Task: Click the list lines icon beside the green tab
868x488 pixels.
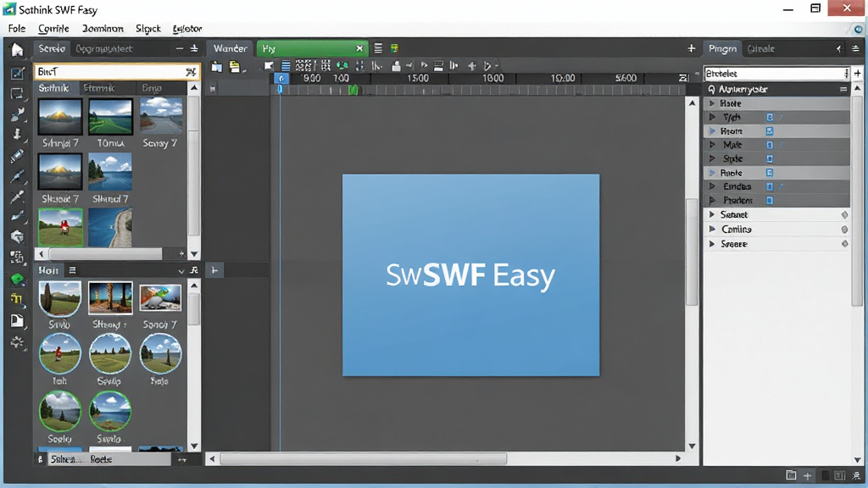Action: point(378,48)
